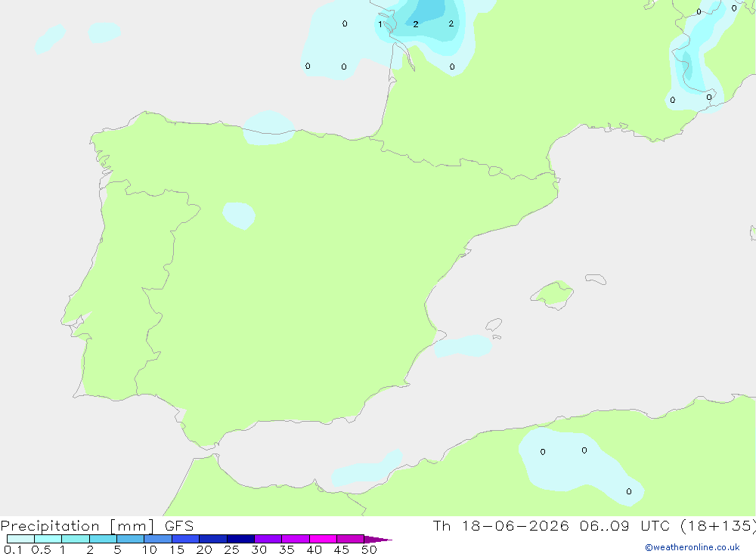Image resolution: width=756 pixels, height=554 pixels.
Task: Open the weatheronline.co.uk copyright link
Action: point(692,547)
